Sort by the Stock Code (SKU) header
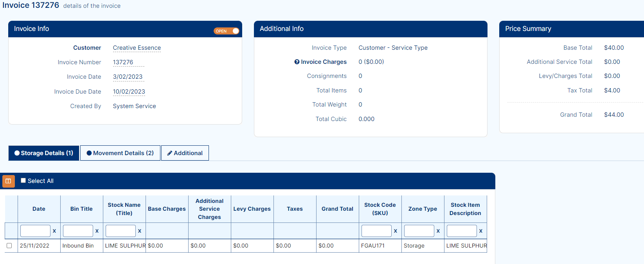This screenshot has width=644, height=264. (380, 209)
